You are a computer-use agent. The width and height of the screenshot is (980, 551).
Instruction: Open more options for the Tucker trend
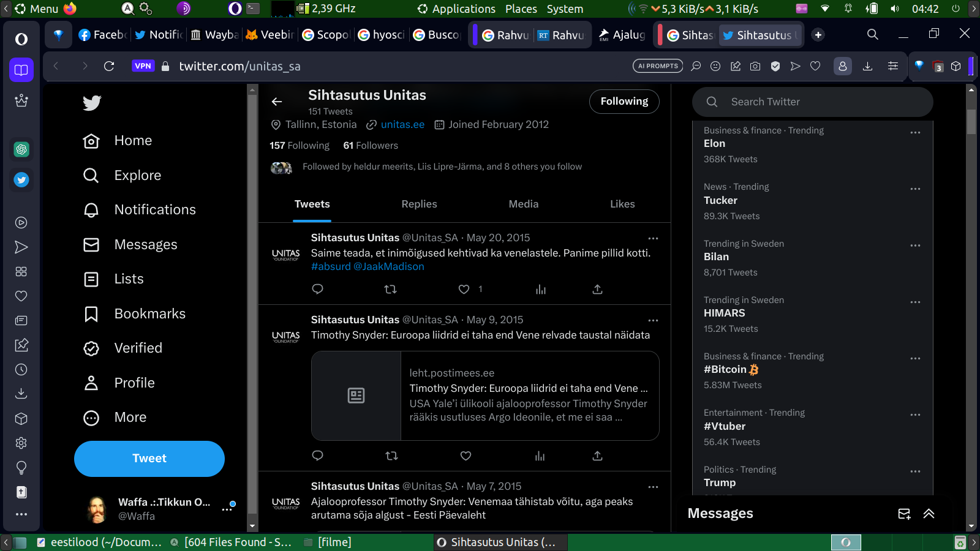tap(915, 189)
